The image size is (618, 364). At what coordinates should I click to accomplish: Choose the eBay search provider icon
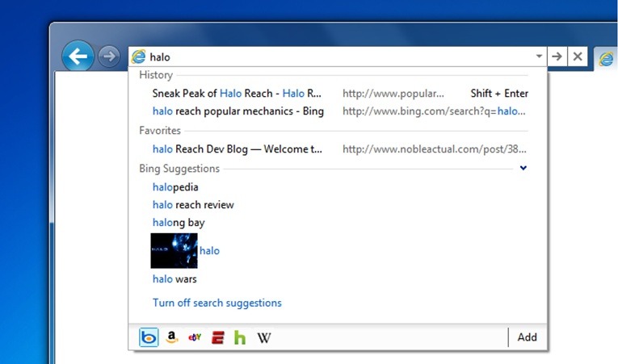click(195, 337)
